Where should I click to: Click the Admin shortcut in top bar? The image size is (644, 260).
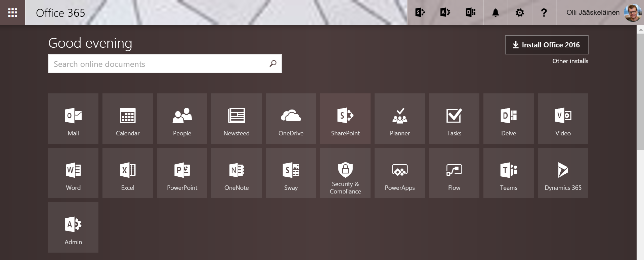445,12
